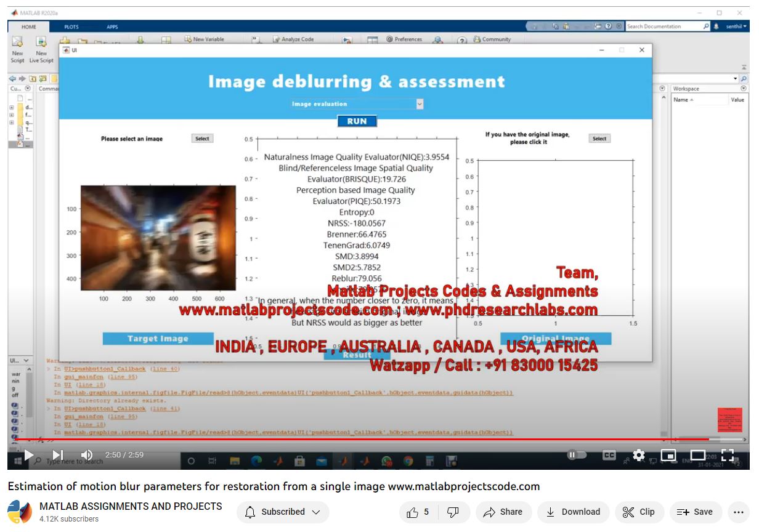Go up one folder level icon
The width and height of the screenshot is (759, 532).
[x=33, y=79]
